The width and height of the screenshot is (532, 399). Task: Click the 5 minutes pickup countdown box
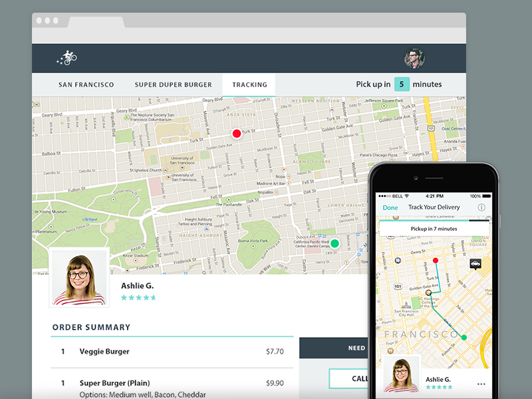[x=402, y=84]
